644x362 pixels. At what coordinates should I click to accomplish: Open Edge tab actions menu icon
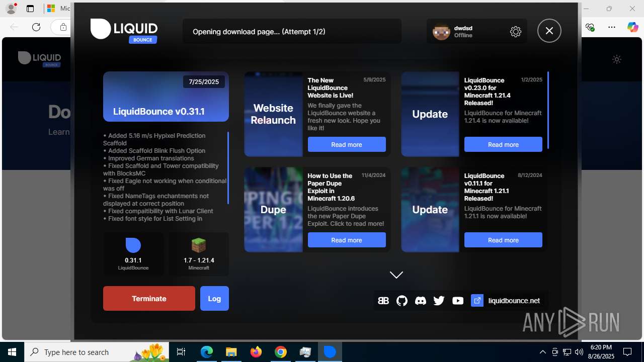pyautogui.click(x=30, y=9)
